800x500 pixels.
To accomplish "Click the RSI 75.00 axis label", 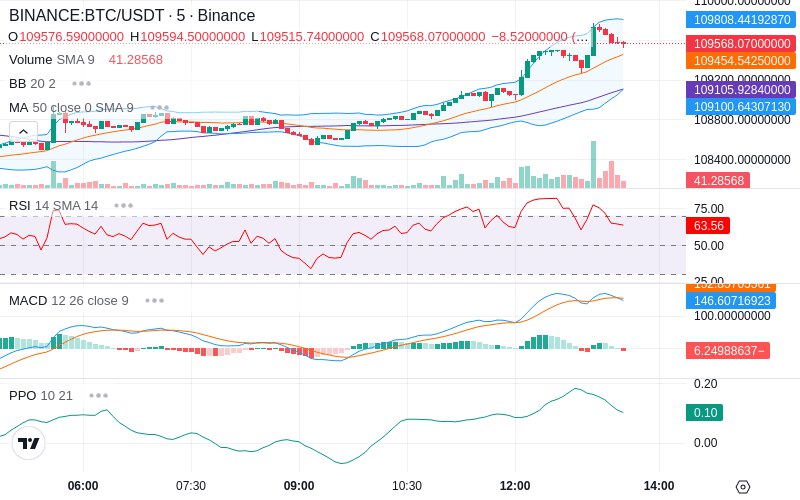I will click(709, 209).
